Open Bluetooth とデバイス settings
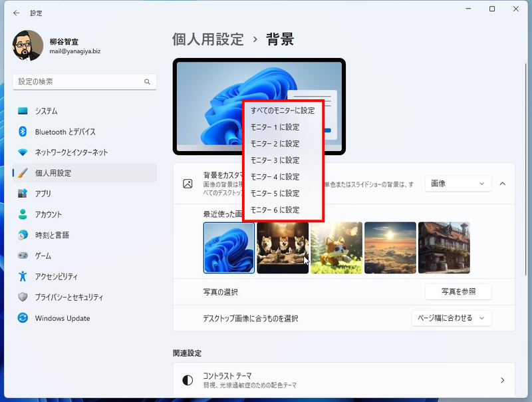Viewport: 532px width, 402px height. coord(84,132)
